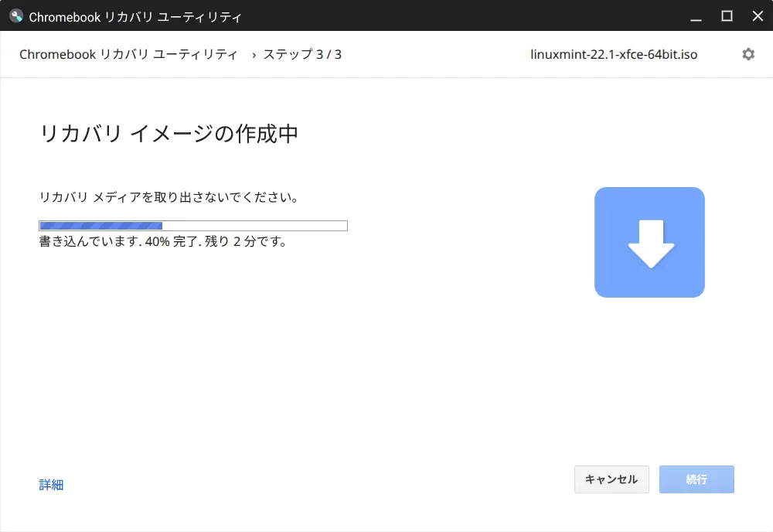
Task: Click the filled blue portion of the progress bar
Action: (100, 225)
